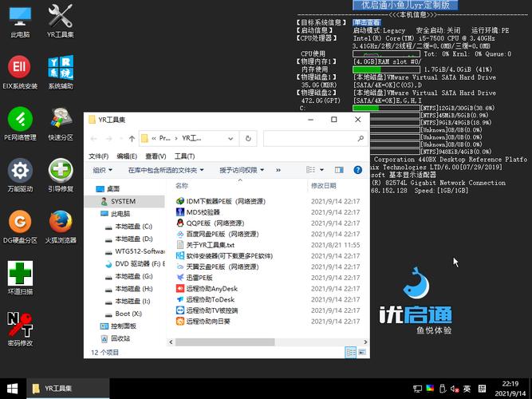This screenshot has width=532, height=399.
Task: Launch 坏道扫描 green cross icon
Action: click(x=20, y=278)
